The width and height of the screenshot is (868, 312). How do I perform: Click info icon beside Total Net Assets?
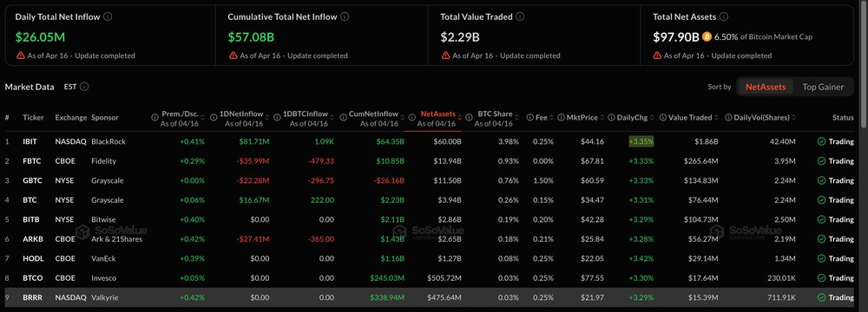[725, 16]
